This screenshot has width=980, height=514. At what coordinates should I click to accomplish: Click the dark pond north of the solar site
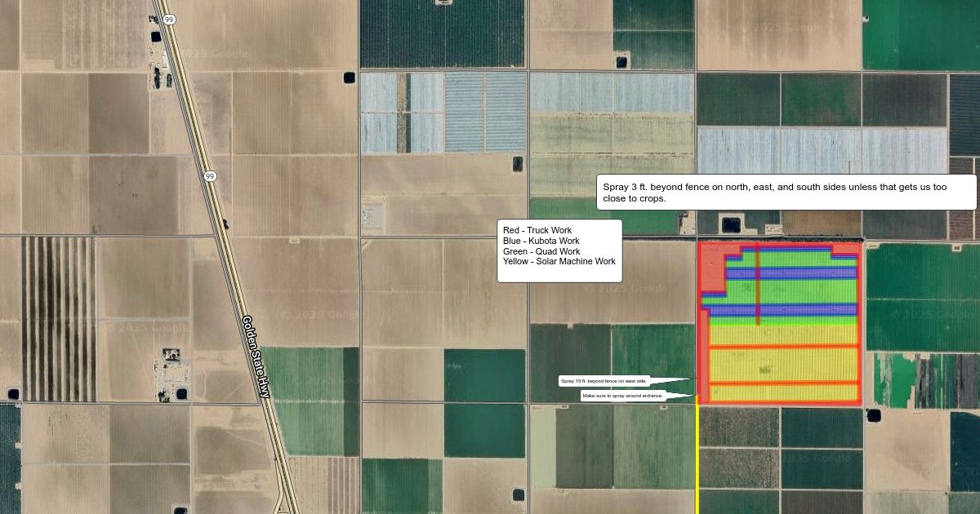[731, 223]
